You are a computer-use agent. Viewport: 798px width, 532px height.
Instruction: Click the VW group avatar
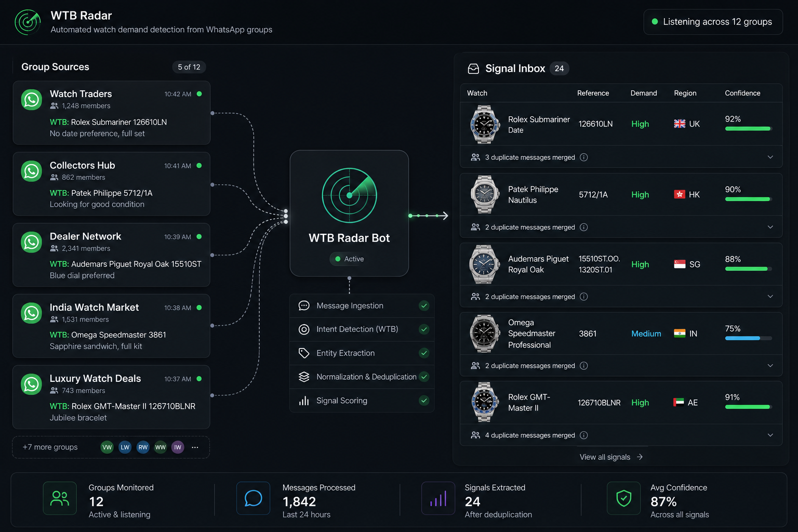(x=107, y=447)
